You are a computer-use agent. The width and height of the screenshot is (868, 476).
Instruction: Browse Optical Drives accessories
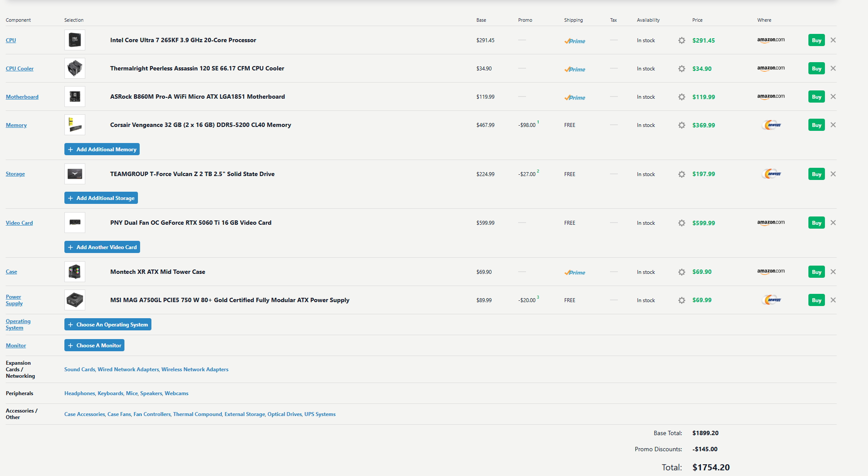point(285,414)
